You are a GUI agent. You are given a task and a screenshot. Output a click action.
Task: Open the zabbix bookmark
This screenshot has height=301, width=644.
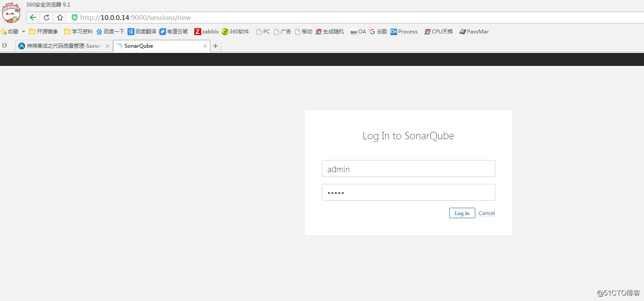[x=206, y=32]
